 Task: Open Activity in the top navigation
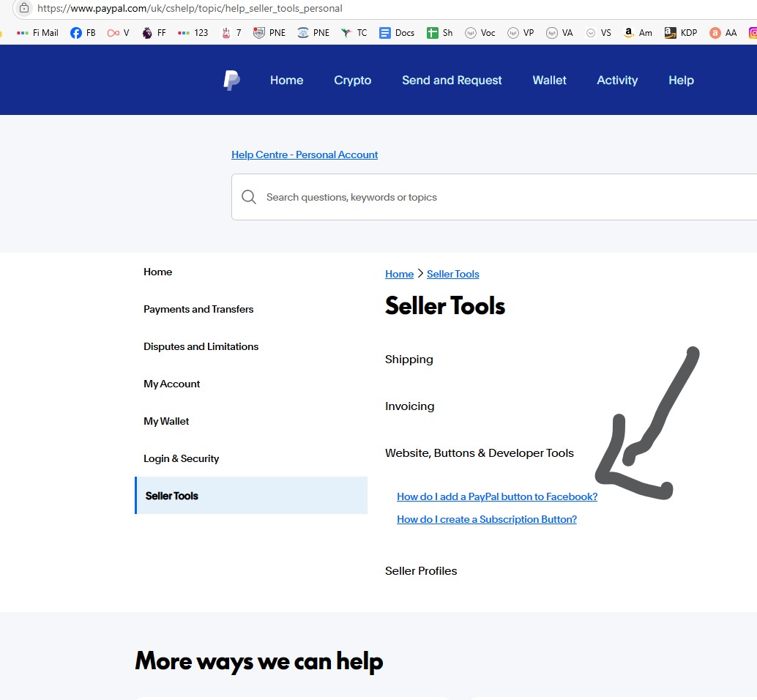point(617,80)
